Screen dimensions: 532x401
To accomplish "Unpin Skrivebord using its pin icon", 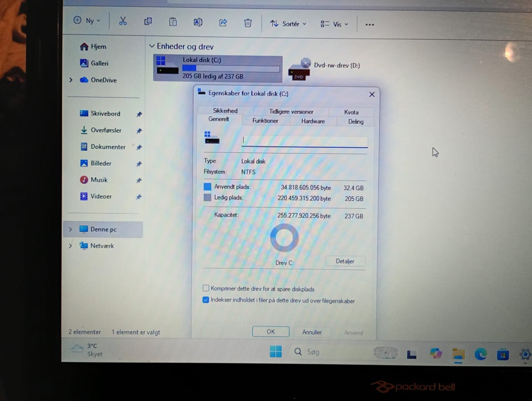I will point(139,114).
